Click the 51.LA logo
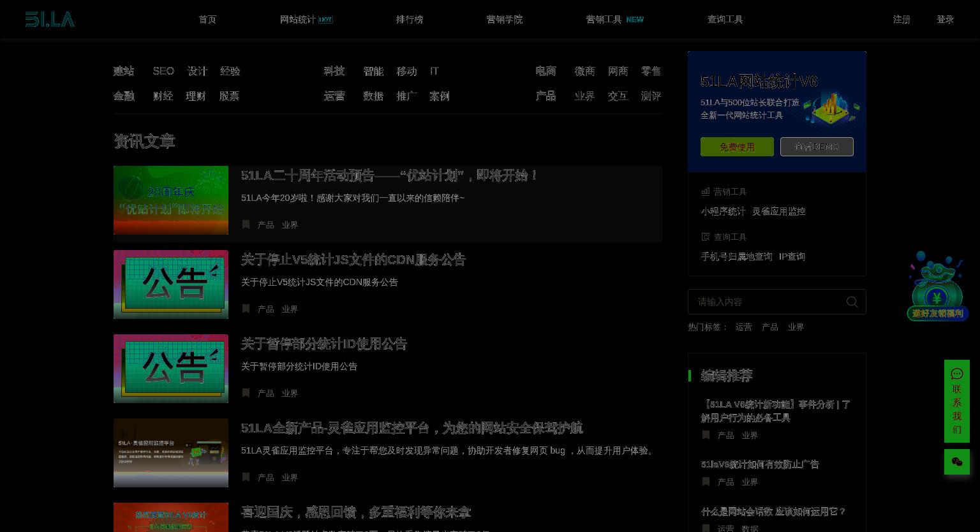This screenshot has width=980, height=532. 50,19
